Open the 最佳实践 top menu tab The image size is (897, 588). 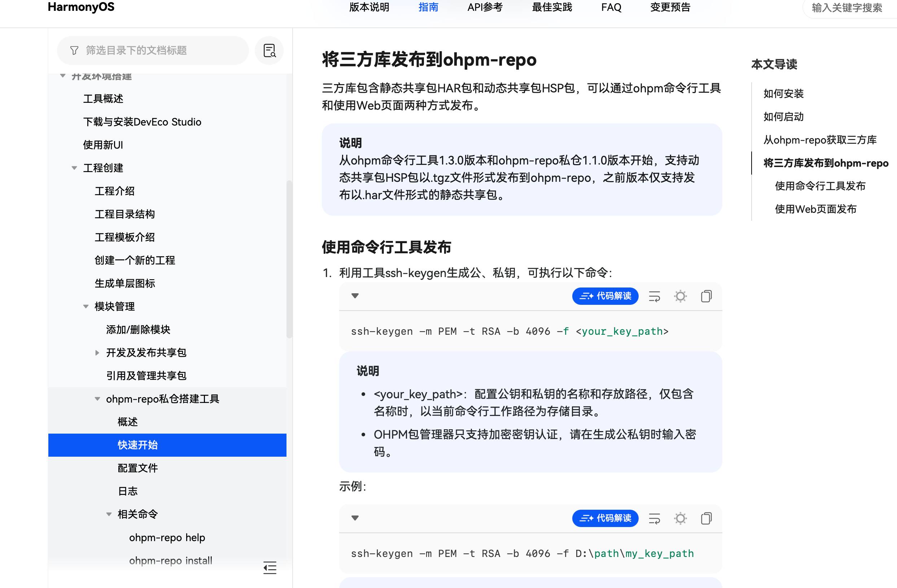pos(552,8)
